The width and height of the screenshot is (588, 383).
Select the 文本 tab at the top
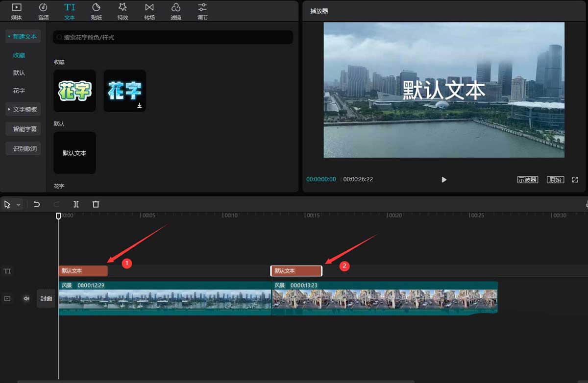pyautogui.click(x=69, y=11)
